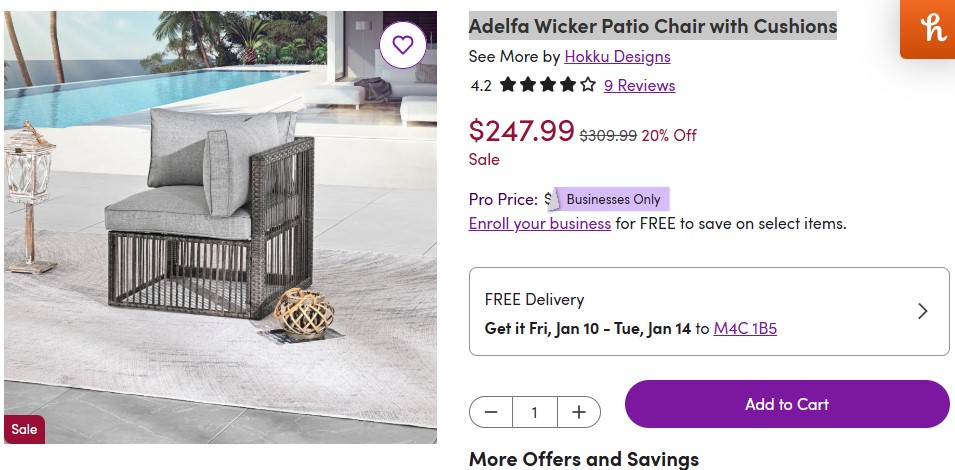Image resolution: width=955 pixels, height=470 pixels.
Task: Click the Sale badge on the image
Action: (x=24, y=429)
